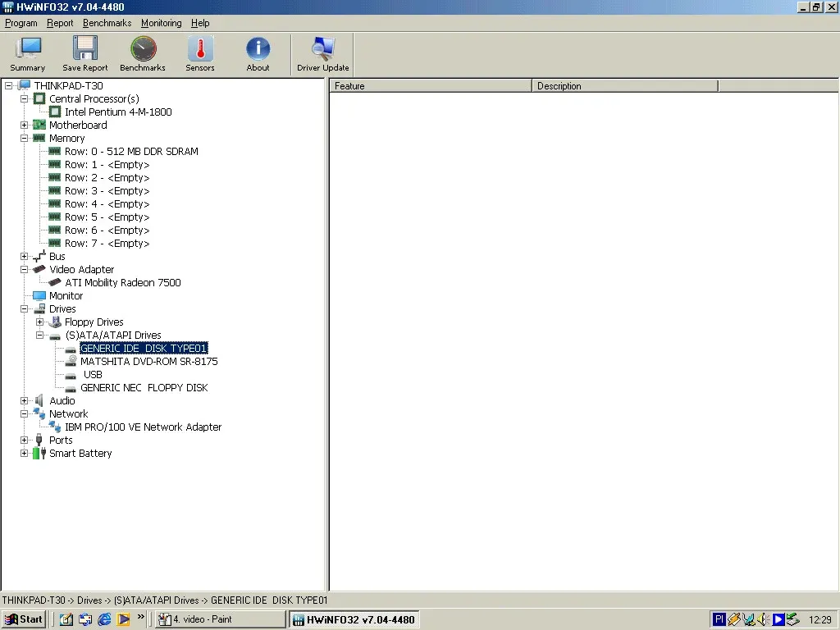Click the volume speaker tray icon
Screen dimensions: 840x630
(763, 620)
